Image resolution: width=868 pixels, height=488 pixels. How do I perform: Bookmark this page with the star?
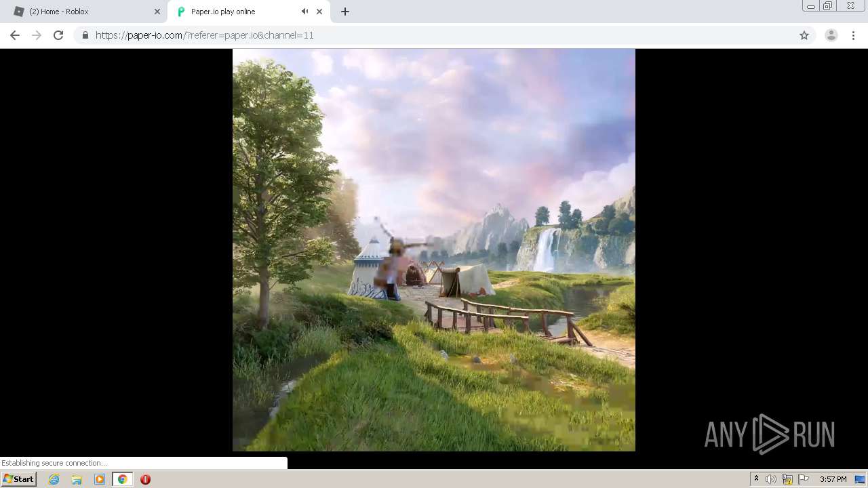click(804, 35)
